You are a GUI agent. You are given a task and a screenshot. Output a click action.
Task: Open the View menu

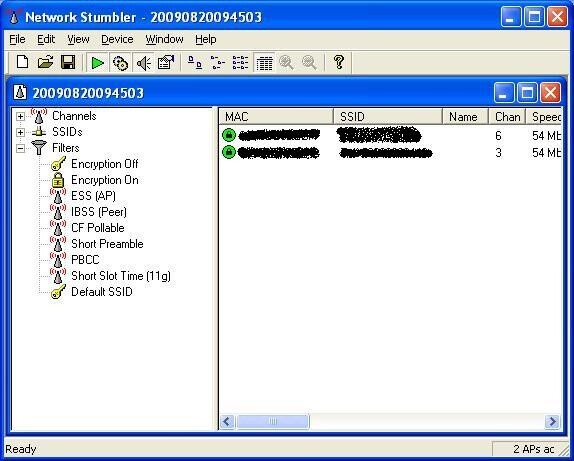[78, 39]
